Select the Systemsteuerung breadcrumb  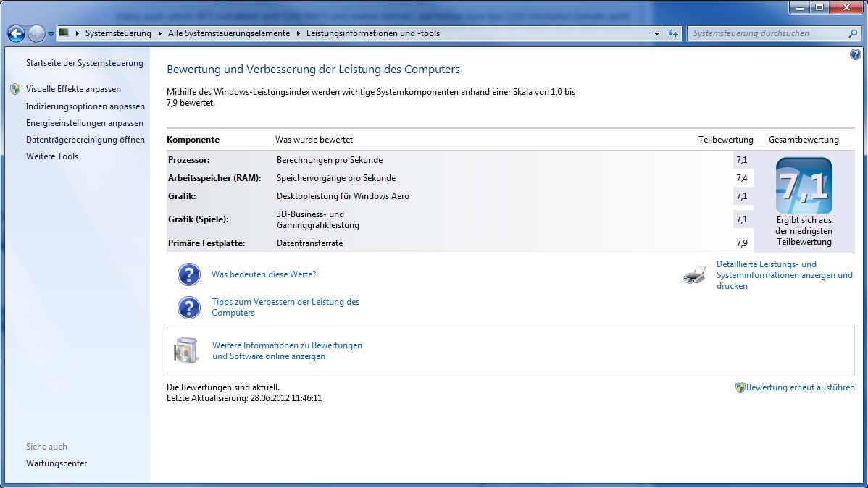tap(118, 33)
